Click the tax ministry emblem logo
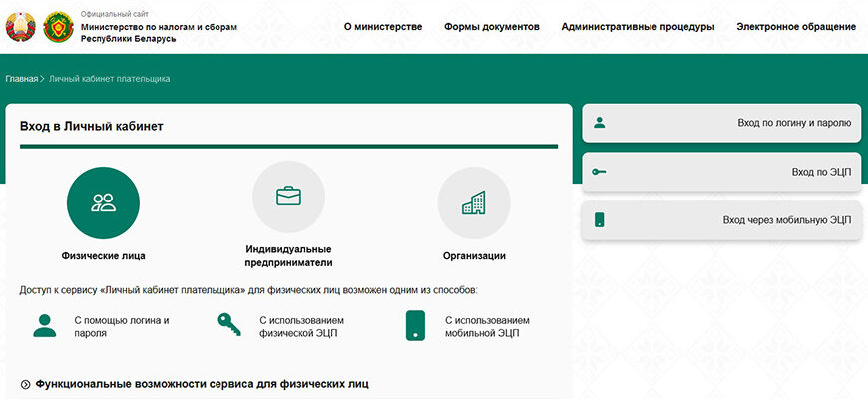This screenshot has width=868, height=399. click(x=58, y=27)
